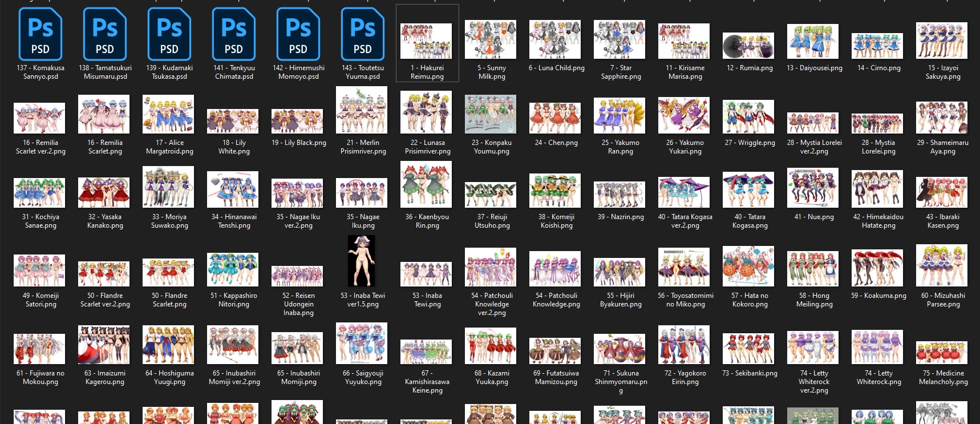Select the 139 - Kudamaki Tsukasa.psd icon

[169, 34]
